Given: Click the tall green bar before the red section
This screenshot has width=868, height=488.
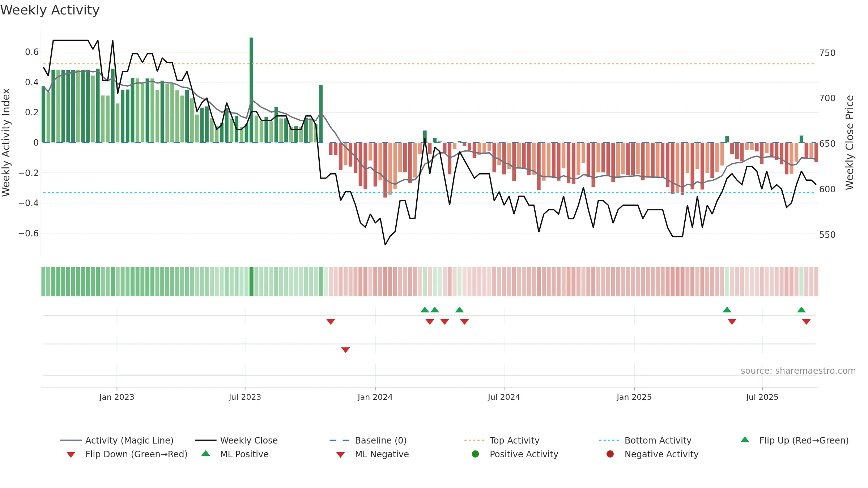Looking at the screenshot, I should [321, 114].
